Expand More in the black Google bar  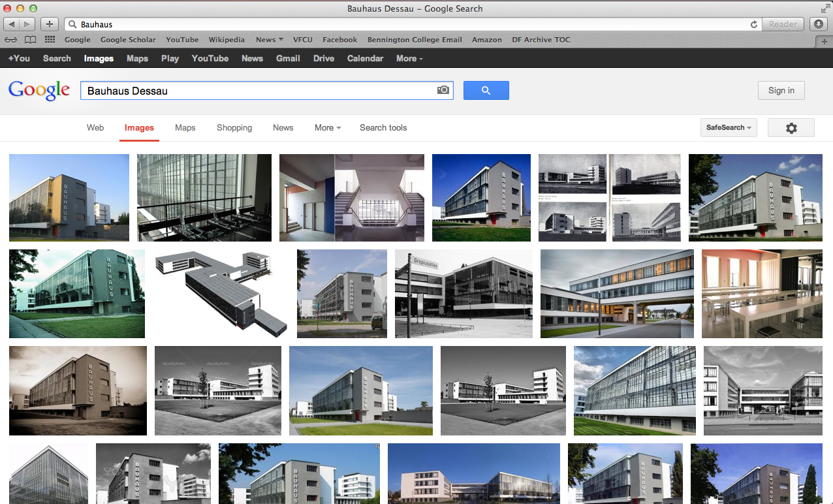[409, 58]
